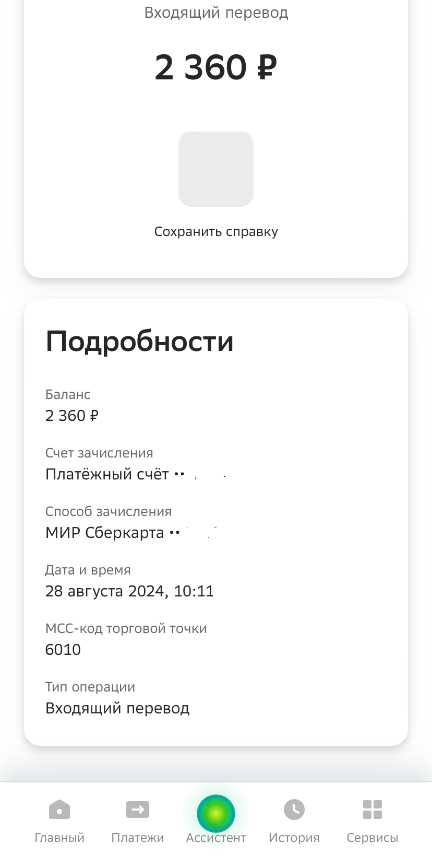The height and width of the screenshot is (868, 432).
Task: Click the 2 360 ₽ transfer amount
Action: (216, 67)
